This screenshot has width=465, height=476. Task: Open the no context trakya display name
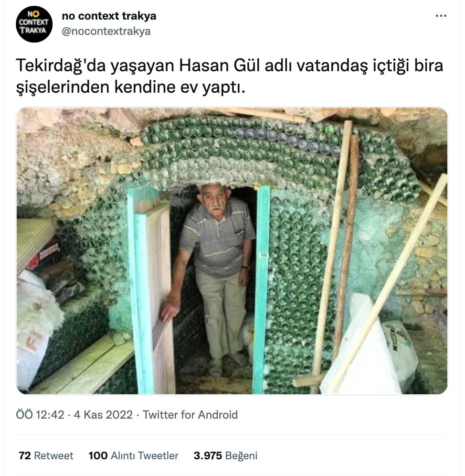(x=109, y=16)
